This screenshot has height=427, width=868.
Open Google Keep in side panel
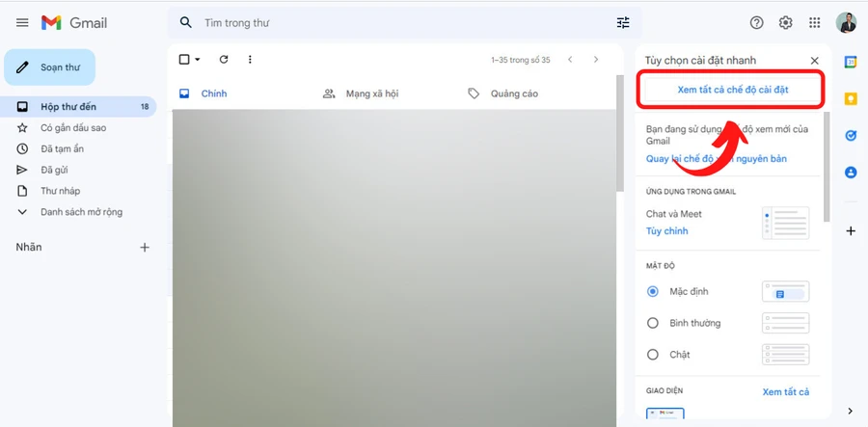pos(851,98)
